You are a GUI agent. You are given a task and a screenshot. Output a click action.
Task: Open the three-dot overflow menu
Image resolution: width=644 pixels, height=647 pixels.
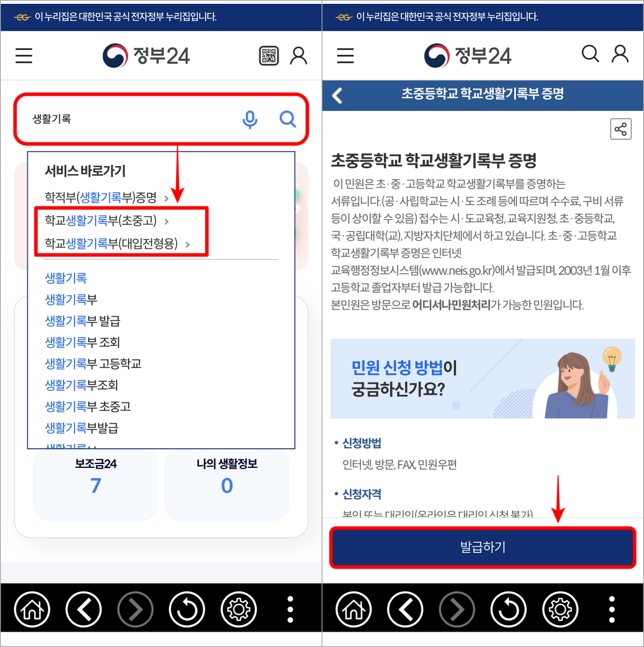tap(290, 610)
